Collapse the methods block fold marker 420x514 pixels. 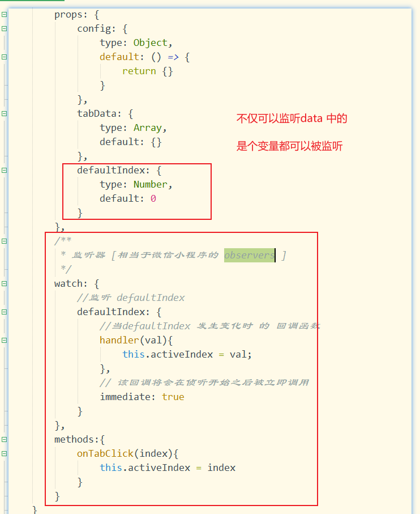pos(5,439)
